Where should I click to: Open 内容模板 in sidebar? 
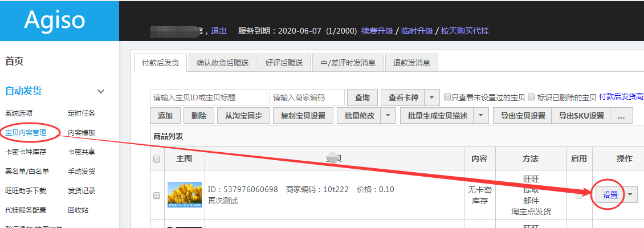pos(81,133)
